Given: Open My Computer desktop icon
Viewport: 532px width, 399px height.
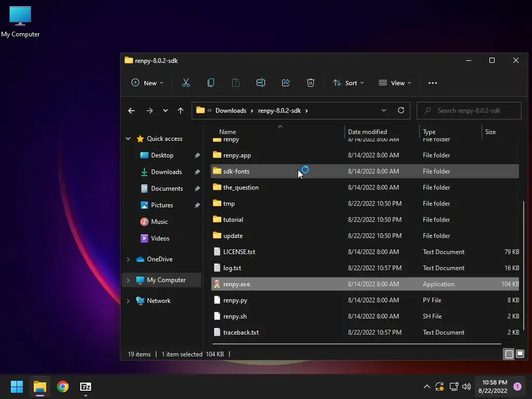Looking at the screenshot, I should pos(20,22).
